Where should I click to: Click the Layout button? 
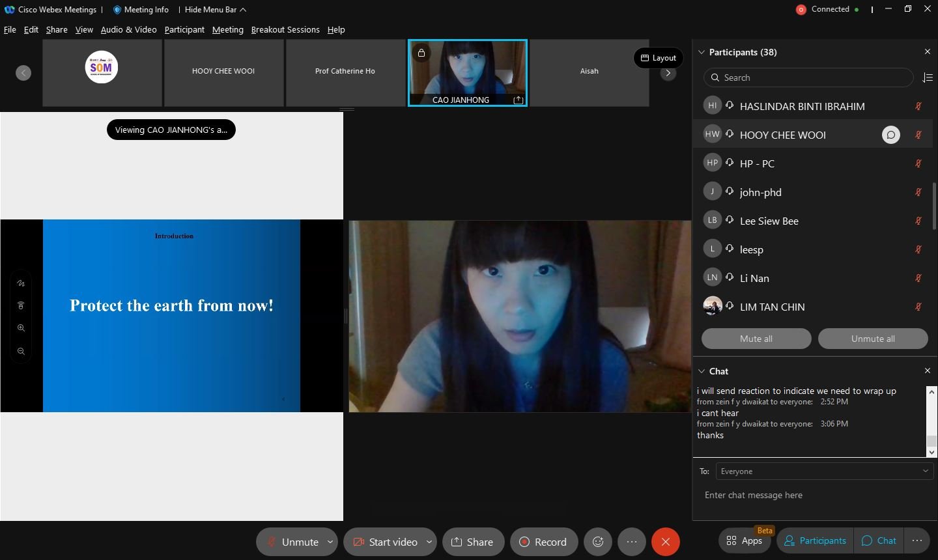(x=658, y=58)
